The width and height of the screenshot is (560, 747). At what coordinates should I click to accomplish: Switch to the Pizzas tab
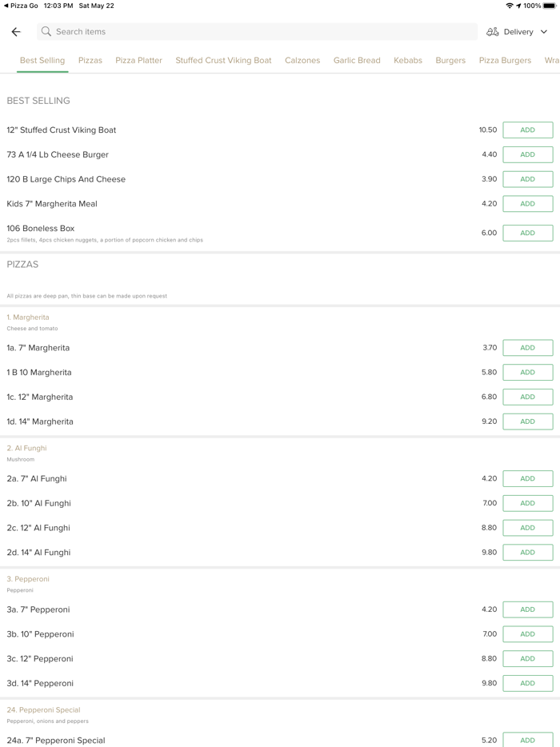coord(90,60)
